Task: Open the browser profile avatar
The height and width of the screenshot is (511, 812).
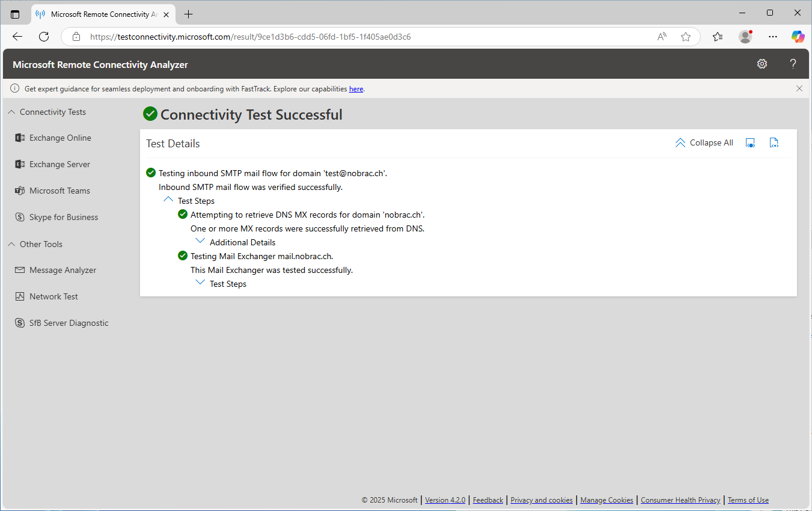Action: point(745,37)
